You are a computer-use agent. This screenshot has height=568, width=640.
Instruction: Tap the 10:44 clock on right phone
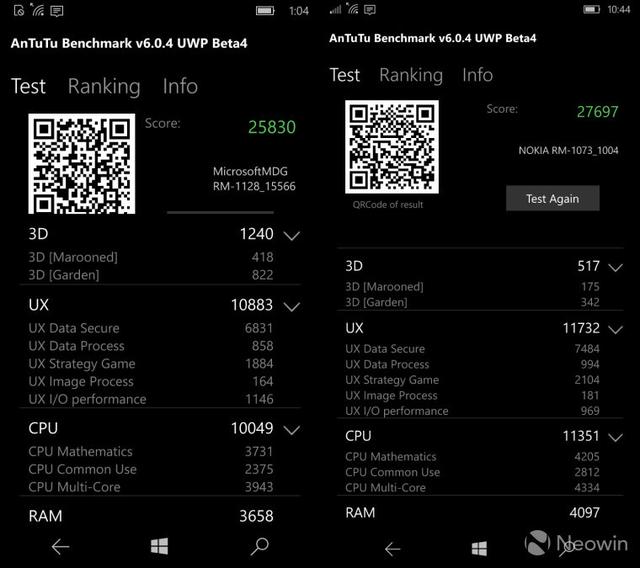[x=619, y=9]
